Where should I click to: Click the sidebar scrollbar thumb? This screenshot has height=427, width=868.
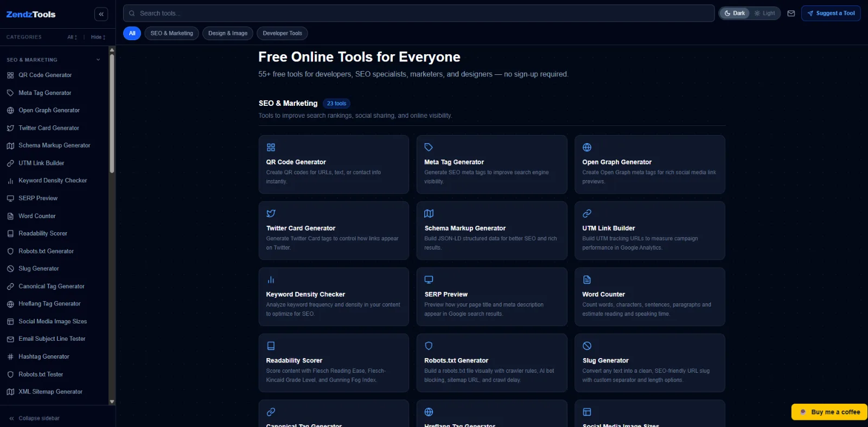[112, 113]
